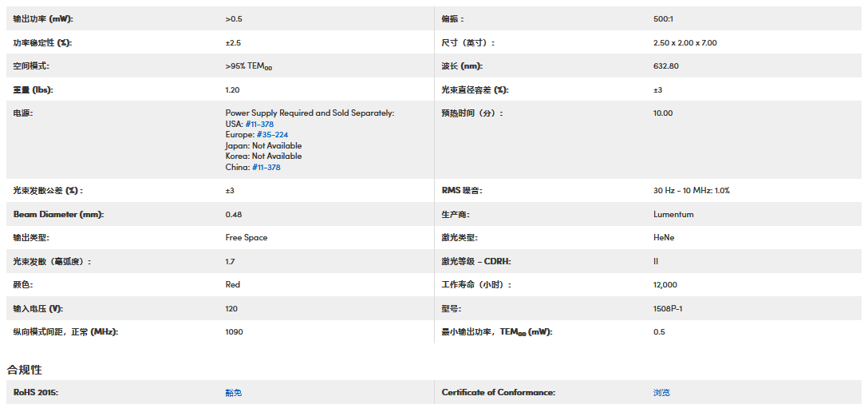Click the RoHS 2015 豁免 link
Viewport: 868px width, 420px height.
pyautogui.click(x=233, y=393)
